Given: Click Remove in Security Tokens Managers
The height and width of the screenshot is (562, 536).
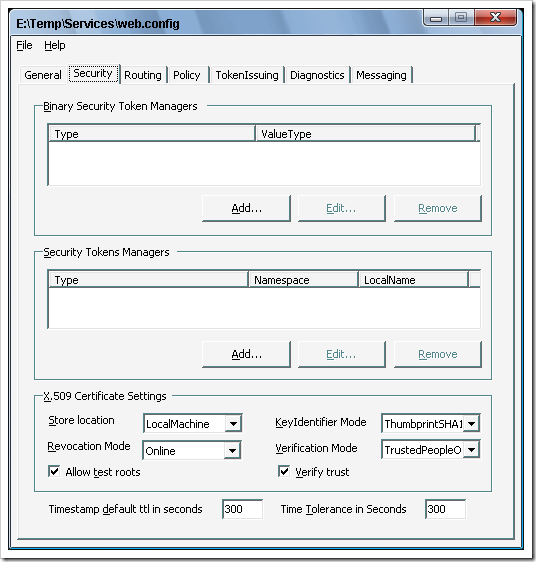Looking at the screenshot, I should click(437, 354).
